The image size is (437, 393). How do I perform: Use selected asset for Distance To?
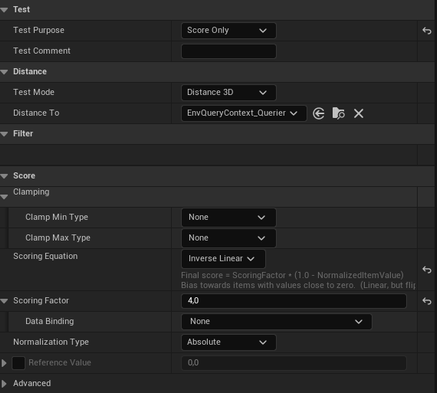[318, 113]
